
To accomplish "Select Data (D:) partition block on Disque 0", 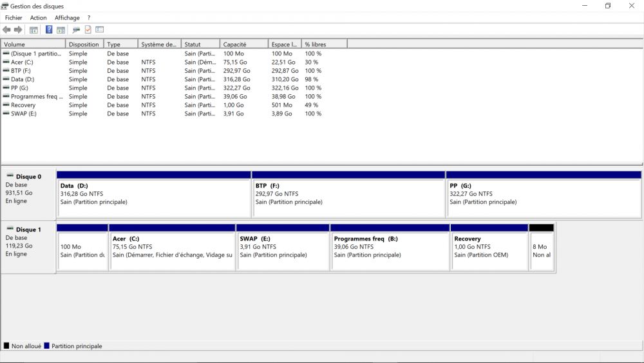I will (x=153, y=197).
